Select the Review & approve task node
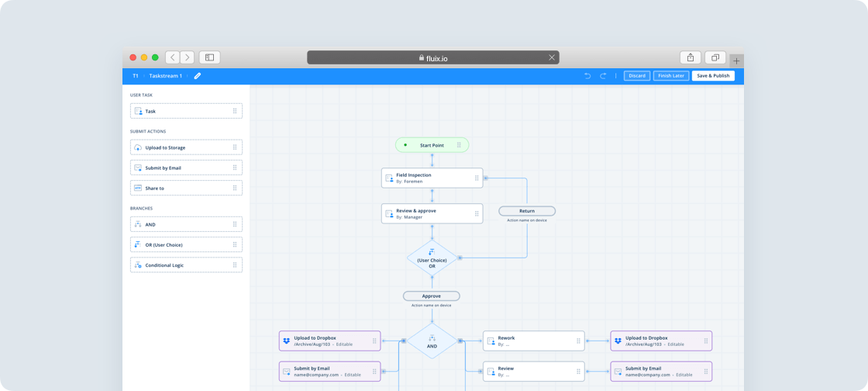The image size is (868, 391). pyautogui.click(x=431, y=213)
